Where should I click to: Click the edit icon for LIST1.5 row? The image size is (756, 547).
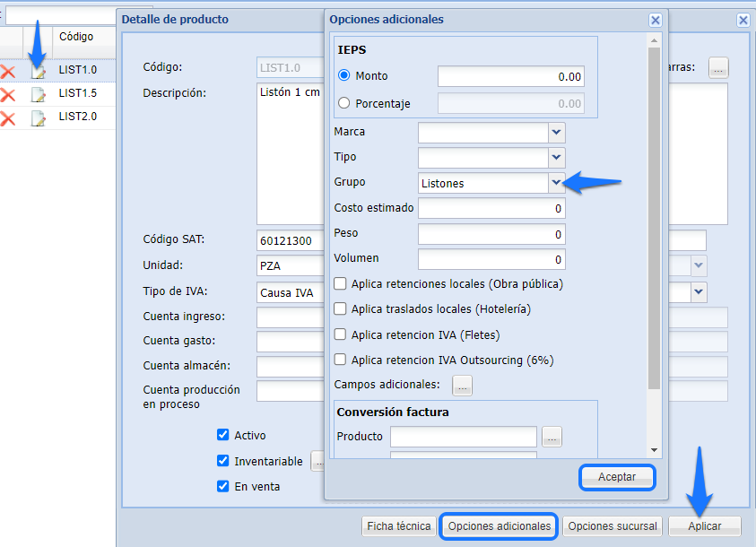pyautogui.click(x=38, y=94)
